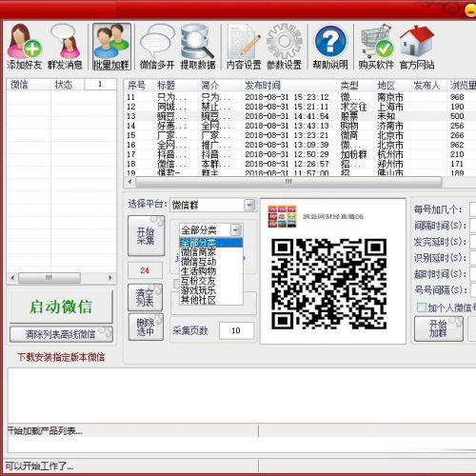Click view count 962 in row 16

coord(457,145)
